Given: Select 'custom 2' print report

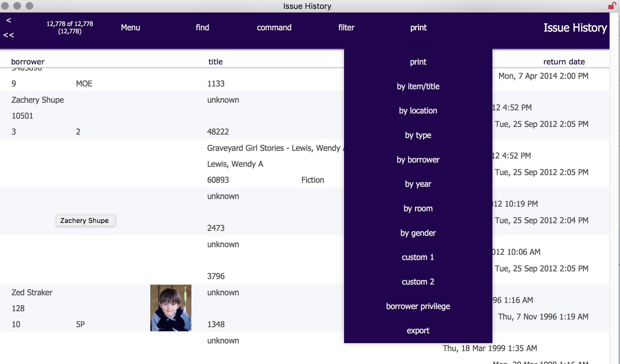Looking at the screenshot, I should (418, 282).
